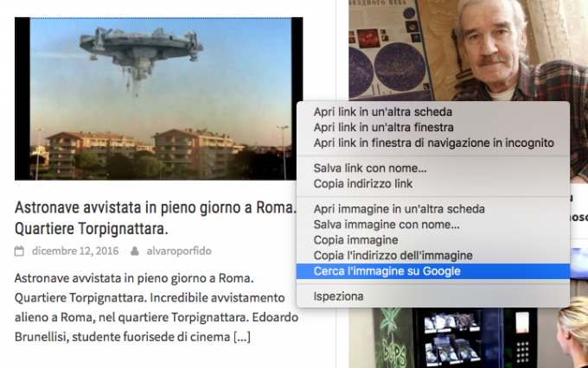Viewport: 588px width, 368px height.
Task: Choose "Salva immagine con nome..."
Action: point(387,225)
